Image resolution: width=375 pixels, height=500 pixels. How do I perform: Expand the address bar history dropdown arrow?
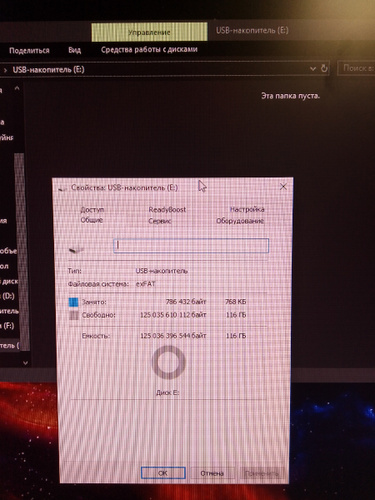click(x=313, y=69)
